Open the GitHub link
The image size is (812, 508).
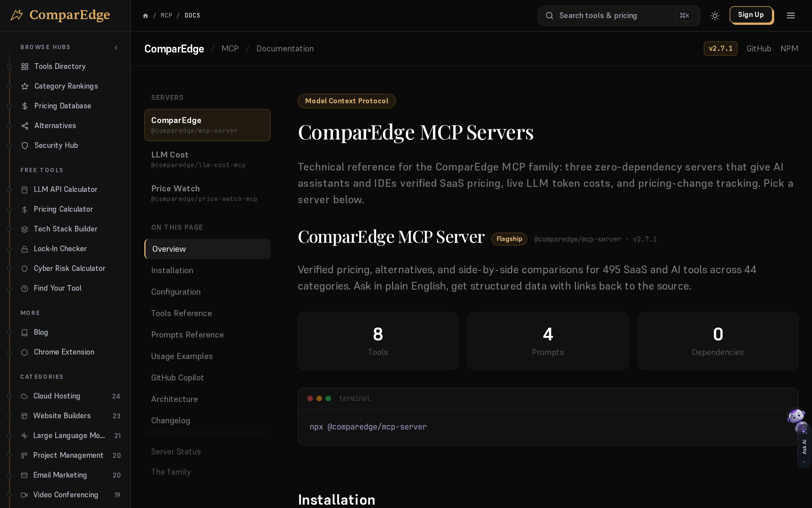(x=759, y=49)
